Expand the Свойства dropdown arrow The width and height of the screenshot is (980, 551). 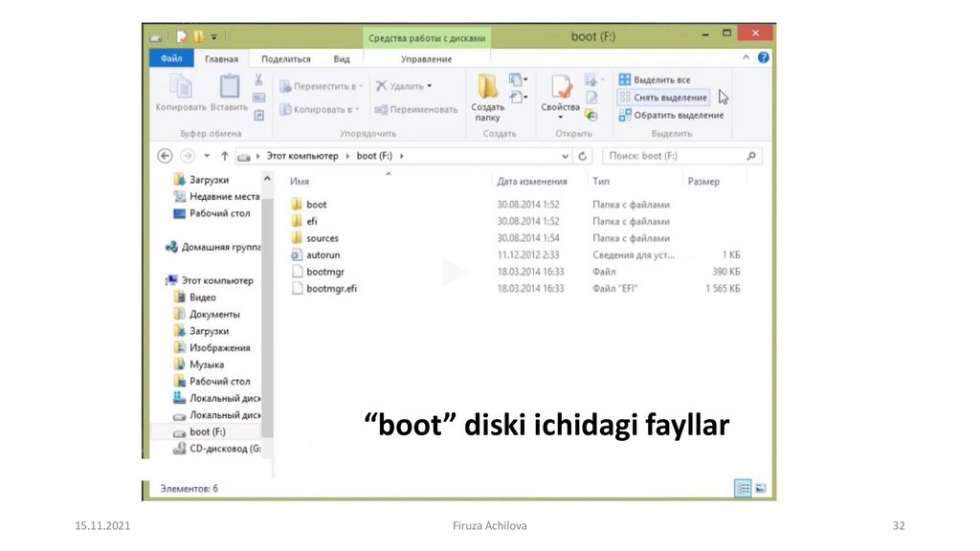(x=561, y=118)
